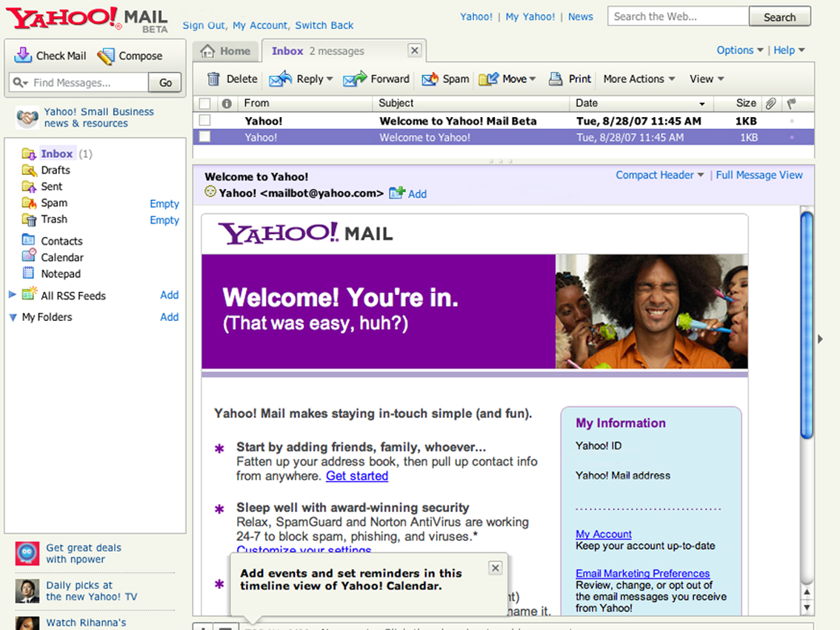Click the attachment paperclip column header

tap(770, 104)
